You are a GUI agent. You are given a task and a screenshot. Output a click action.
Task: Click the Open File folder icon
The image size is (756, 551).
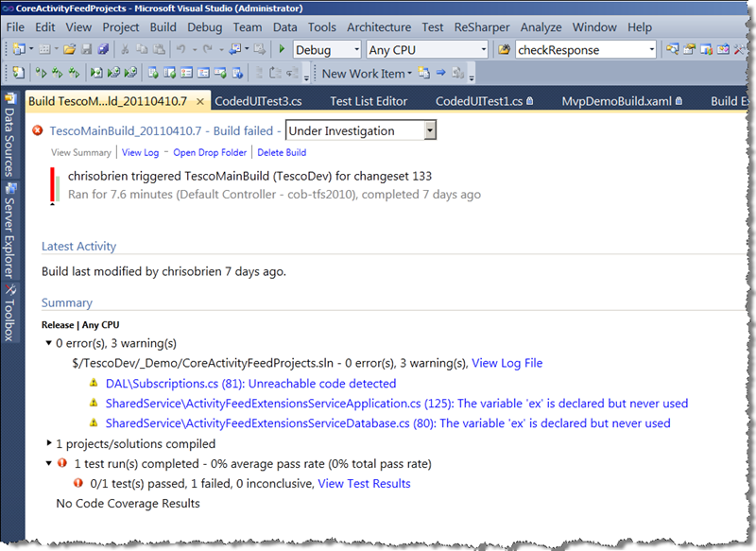coord(69,49)
